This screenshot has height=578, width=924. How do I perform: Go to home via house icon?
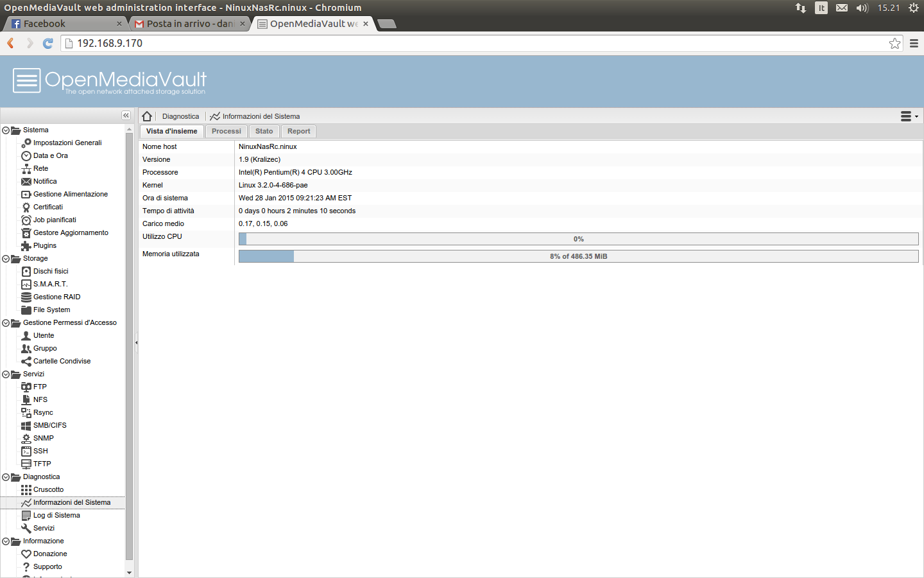click(x=147, y=116)
